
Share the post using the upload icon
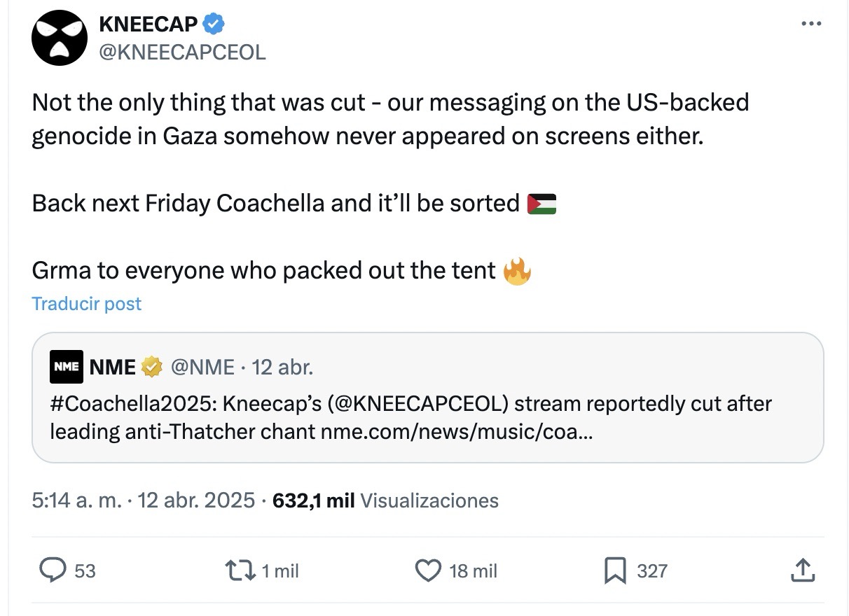(x=802, y=570)
